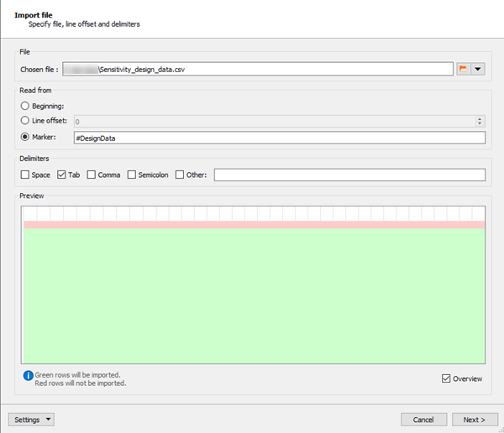Click the Marker text field
Viewport: 504px width, 433px height.
(280, 138)
